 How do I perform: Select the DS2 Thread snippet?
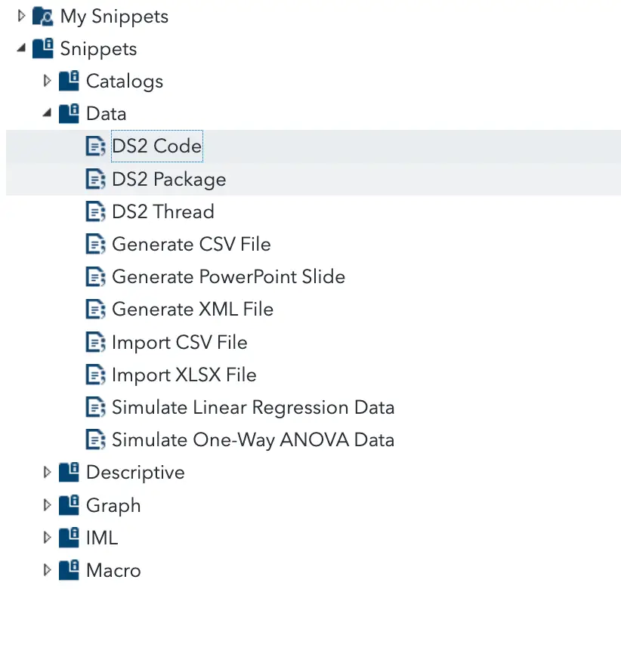(x=163, y=211)
